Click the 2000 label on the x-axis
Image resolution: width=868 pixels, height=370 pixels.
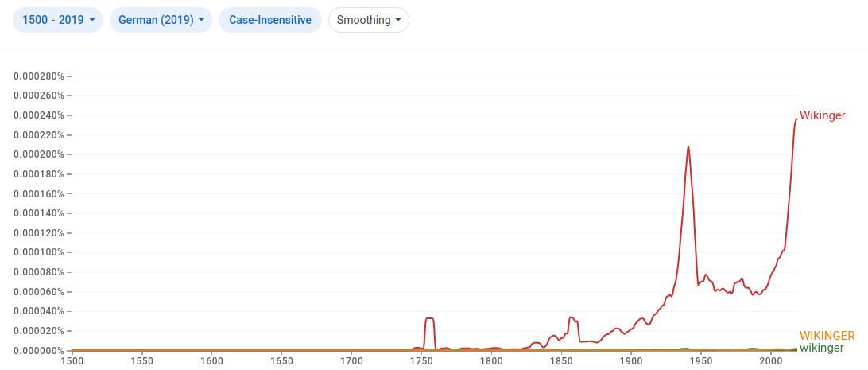[771, 361]
